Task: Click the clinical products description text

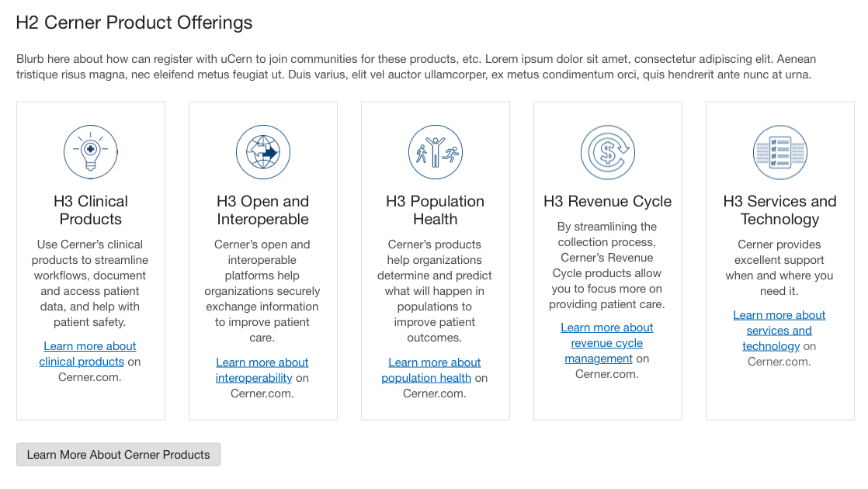Action: pos(90,283)
